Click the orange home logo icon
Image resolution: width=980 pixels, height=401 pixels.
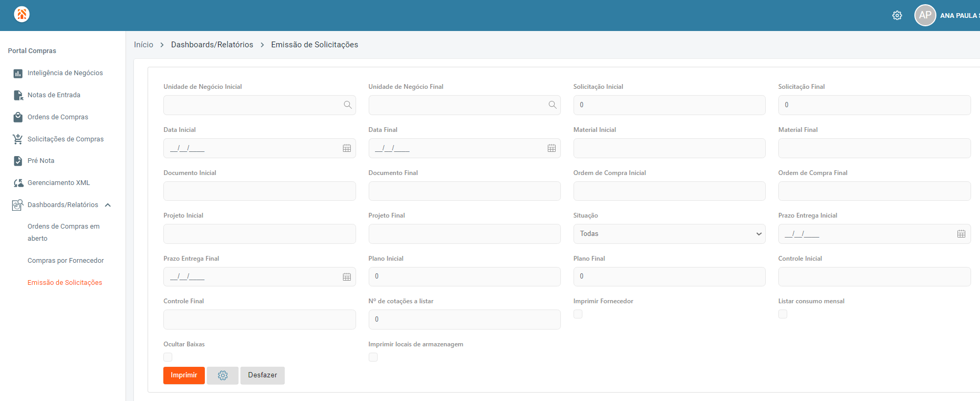[x=22, y=14]
